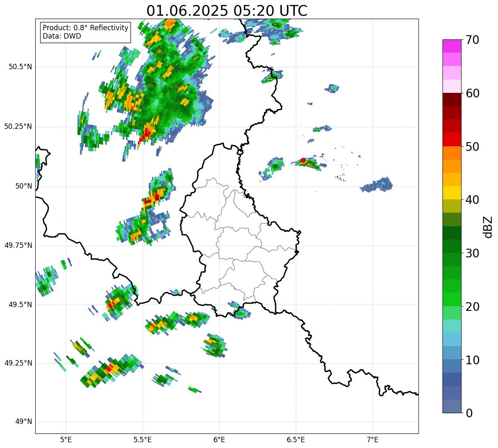Screen dimensions: 498x448
Task: Click the "dBZ" colorbar axis label
Action: coord(488,227)
